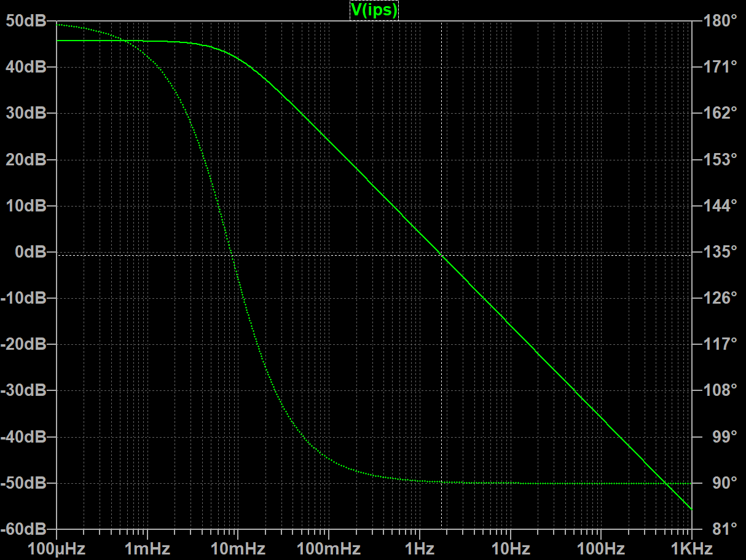The height and width of the screenshot is (560, 746).
Task: Click the -20dB left axis label
Action: (x=24, y=344)
